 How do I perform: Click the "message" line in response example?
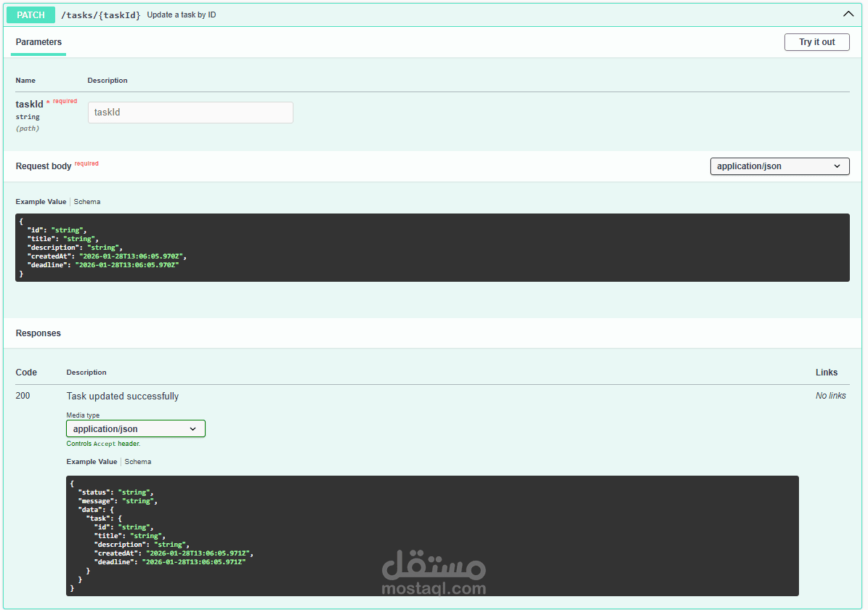[x=118, y=501]
